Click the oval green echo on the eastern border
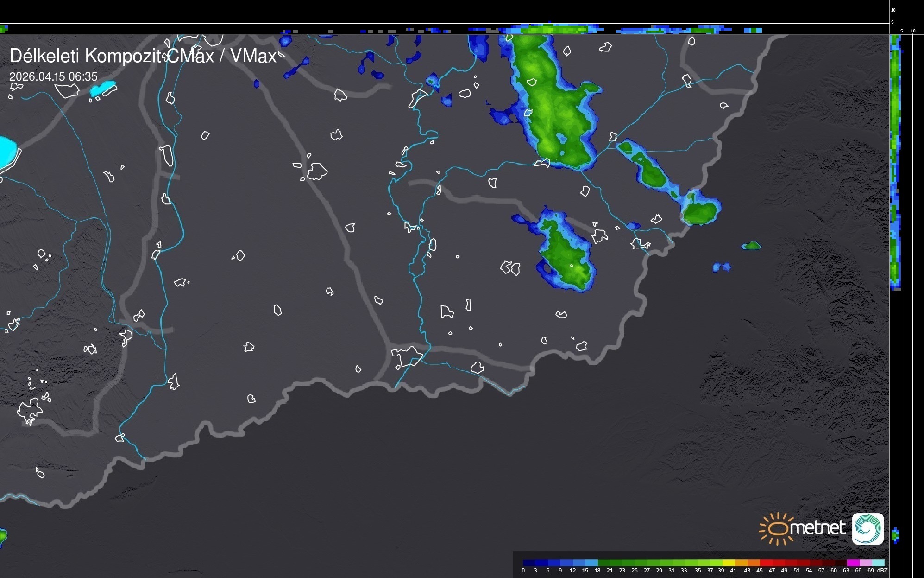 click(x=700, y=212)
